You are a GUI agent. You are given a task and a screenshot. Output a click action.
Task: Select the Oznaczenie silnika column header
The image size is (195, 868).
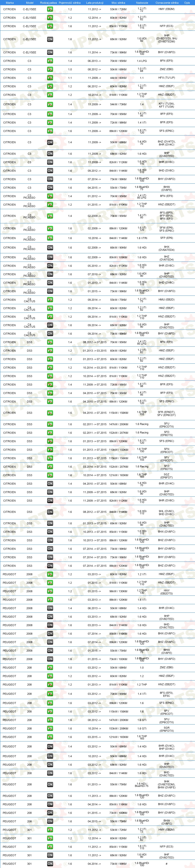click(167, 3)
